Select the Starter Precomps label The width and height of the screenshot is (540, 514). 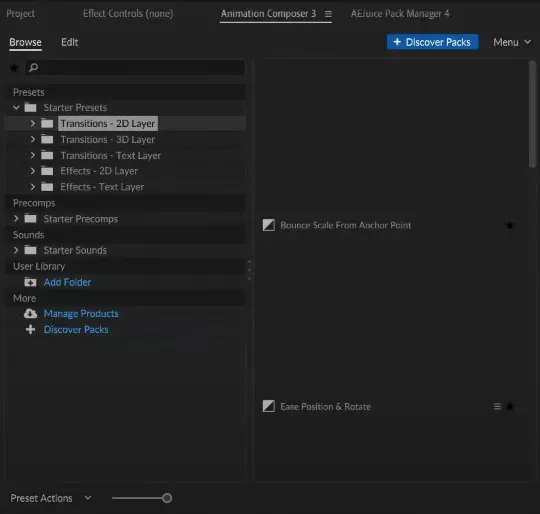tap(81, 219)
